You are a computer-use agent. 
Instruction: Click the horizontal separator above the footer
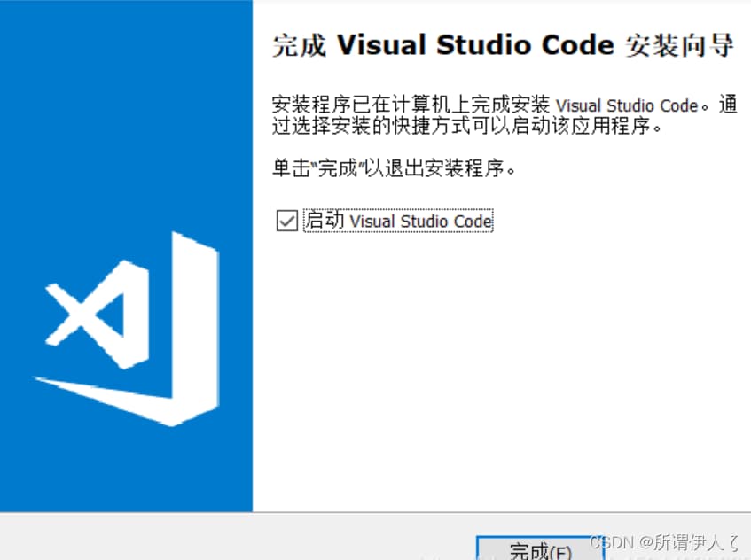click(375, 512)
